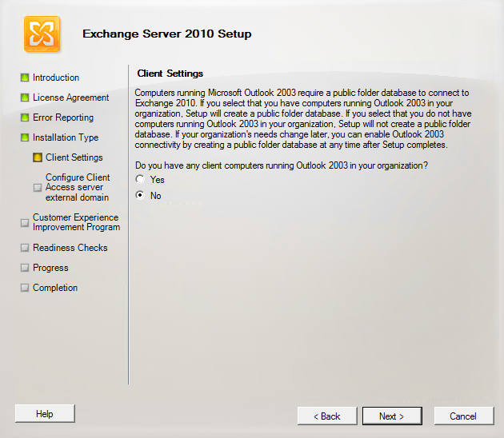Click the gray square beside Completion
504x438 pixels.
pos(25,288)
